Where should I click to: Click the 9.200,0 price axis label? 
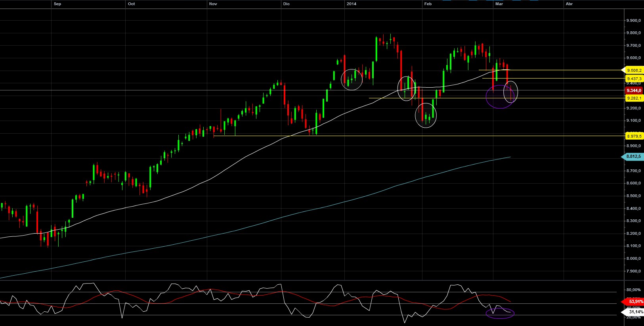coord(634,108)
